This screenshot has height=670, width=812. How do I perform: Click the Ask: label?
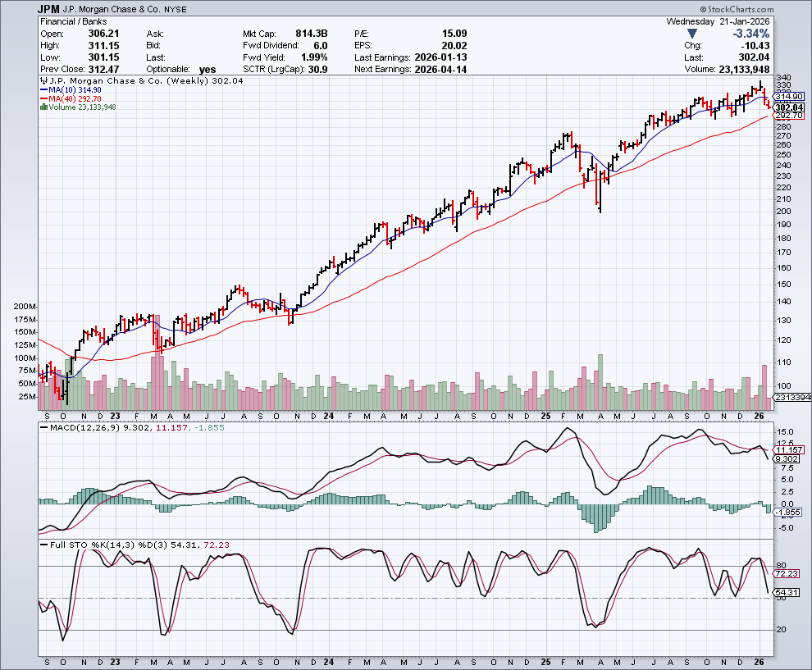155,34
